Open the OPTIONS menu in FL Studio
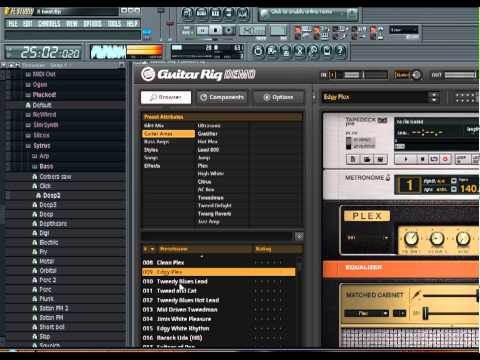This screenshot has height=360, width=480. pyautogui.click(x=92, y=24)
